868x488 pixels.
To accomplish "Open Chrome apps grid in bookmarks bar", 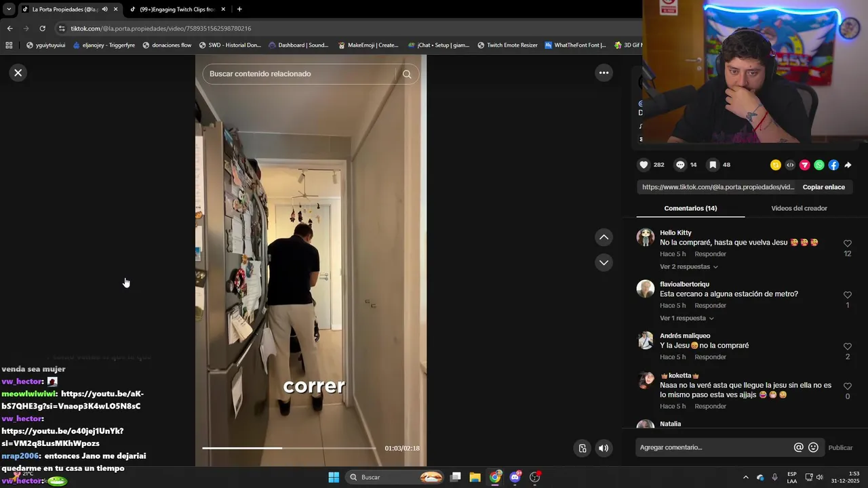I will 9,45.
